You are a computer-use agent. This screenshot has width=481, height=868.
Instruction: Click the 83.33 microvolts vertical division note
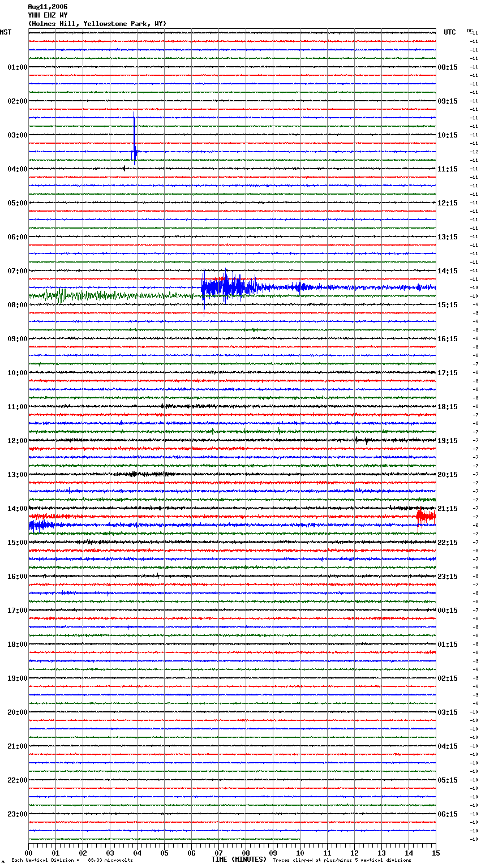coord(72,861)
